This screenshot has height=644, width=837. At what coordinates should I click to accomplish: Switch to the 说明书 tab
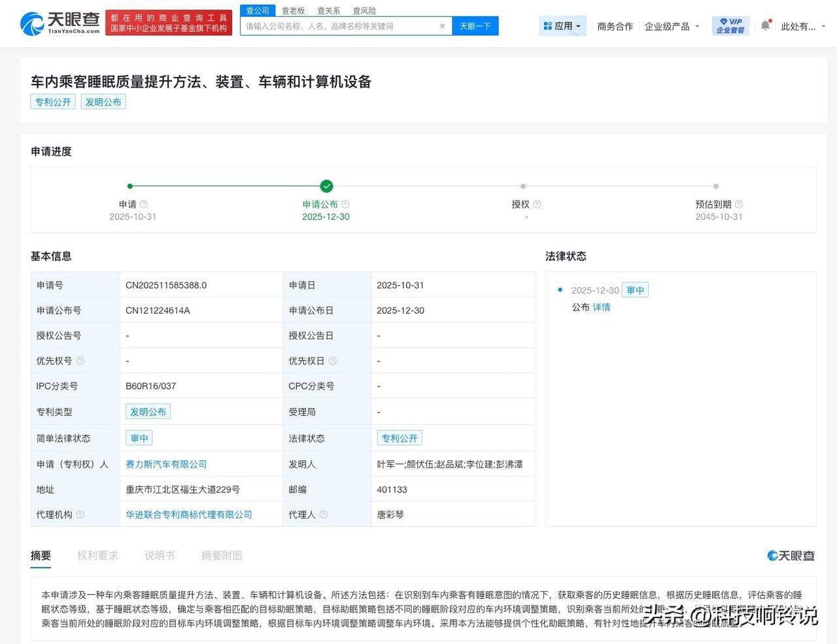click(x=159, y=555)
